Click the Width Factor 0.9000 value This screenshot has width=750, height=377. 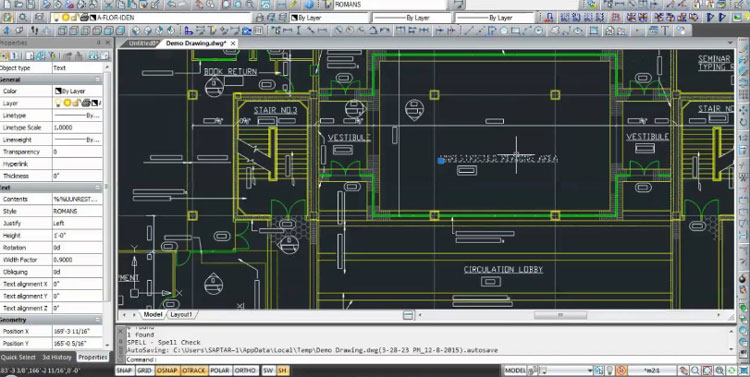coord(77,260)
